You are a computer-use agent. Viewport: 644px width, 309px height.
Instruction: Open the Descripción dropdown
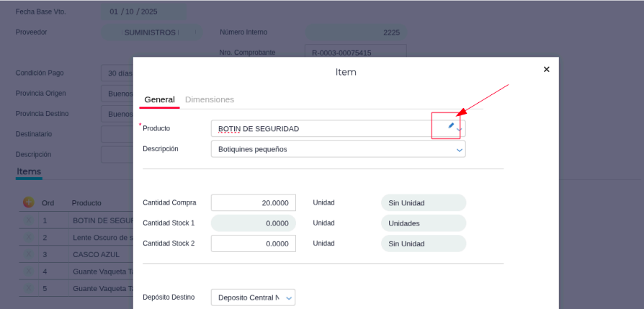click(x=460, y=150)
